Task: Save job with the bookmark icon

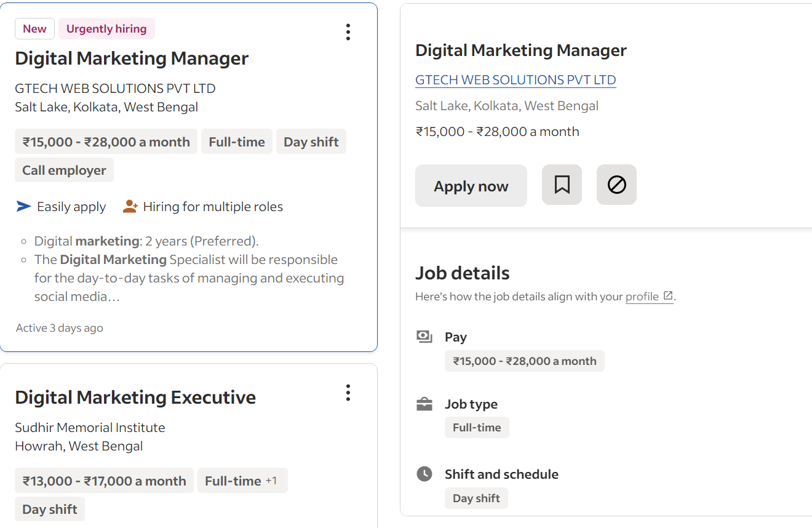Action: (562, 185)
